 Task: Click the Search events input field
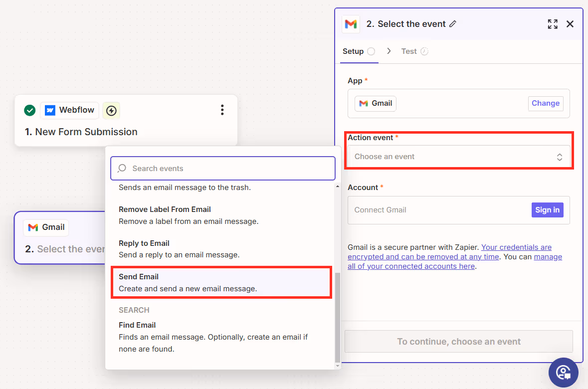(x=223, y=169)
